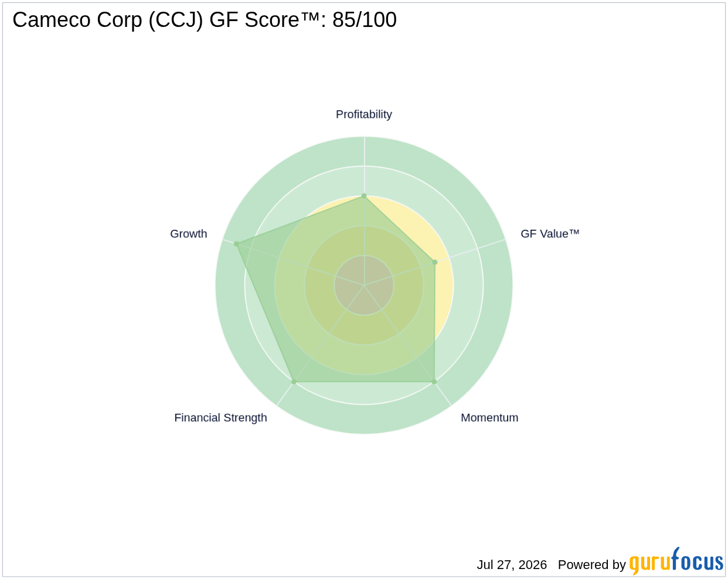Click the GF Value data point marker
Image resolution: width=728 pixels, height=579 pixels.
tap(435, 262)
